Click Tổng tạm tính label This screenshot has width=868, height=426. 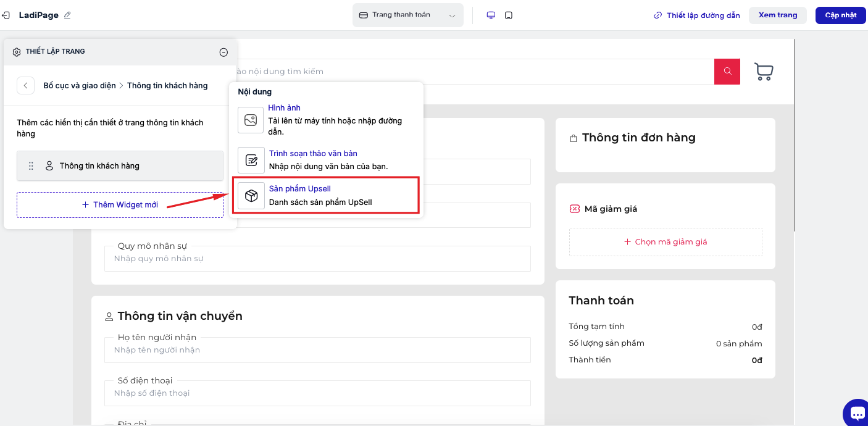[x=596, y=327]
